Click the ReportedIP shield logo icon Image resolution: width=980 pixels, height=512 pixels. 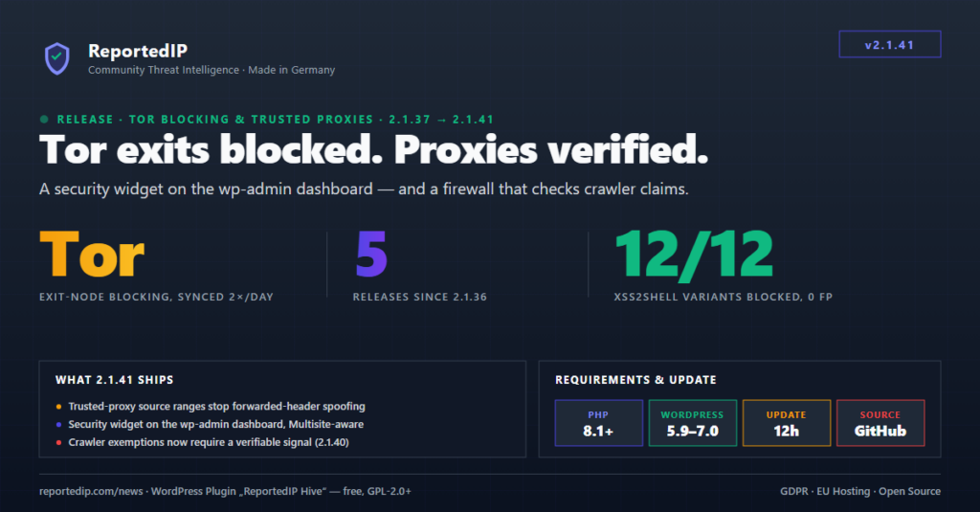[56, 58]
